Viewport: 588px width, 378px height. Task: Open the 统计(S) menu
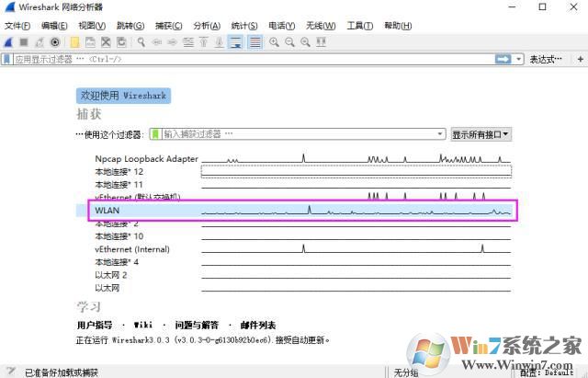[x=244, y=26]
